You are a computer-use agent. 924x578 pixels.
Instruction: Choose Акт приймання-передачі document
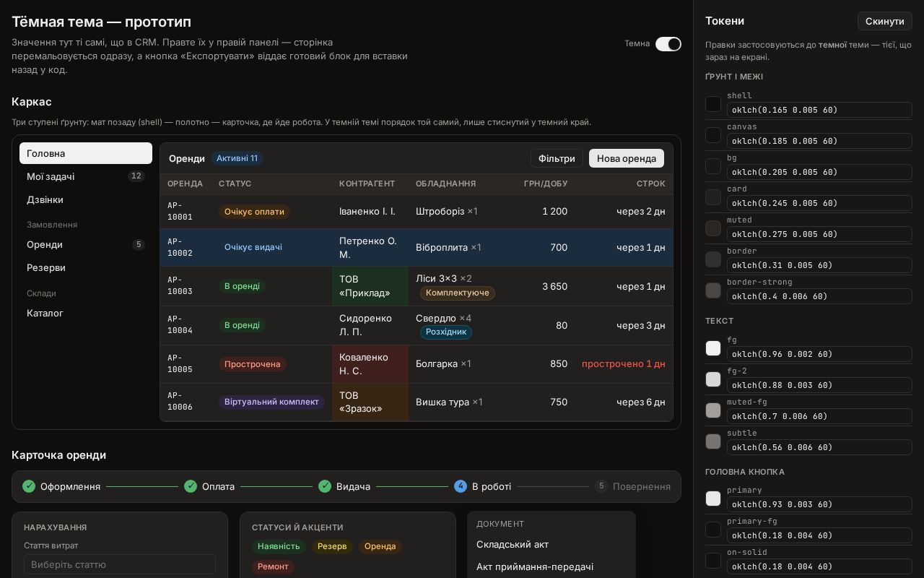coord(552,566)
